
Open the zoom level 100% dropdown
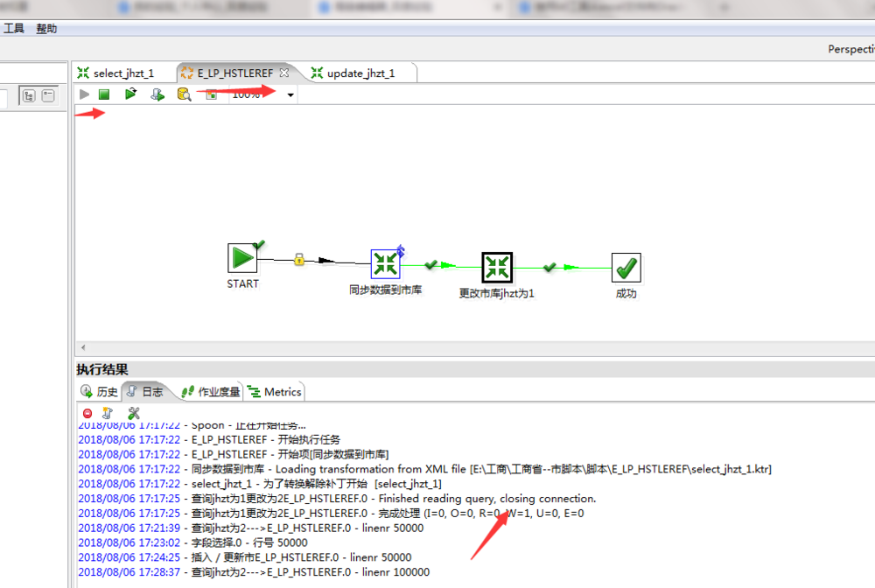(x=290, y=94)
